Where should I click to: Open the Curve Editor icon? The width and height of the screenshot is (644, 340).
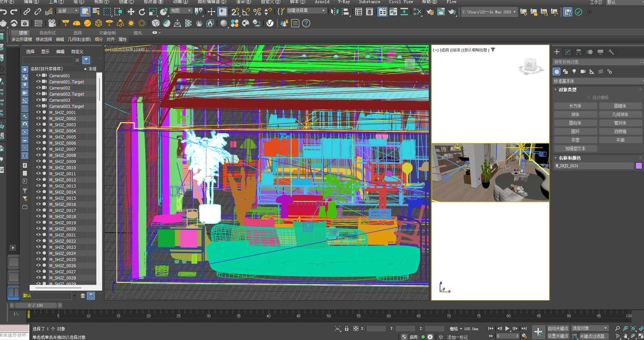(x=394, y=12)
